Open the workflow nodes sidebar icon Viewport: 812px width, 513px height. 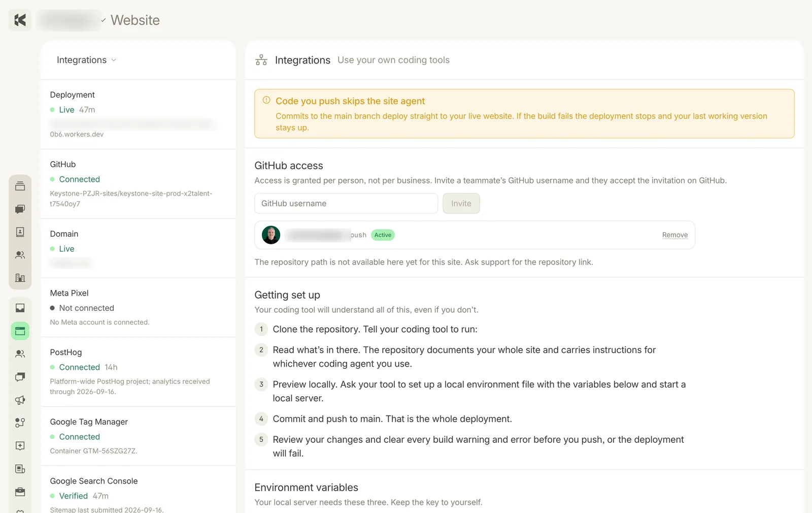[x=20, y=423]
